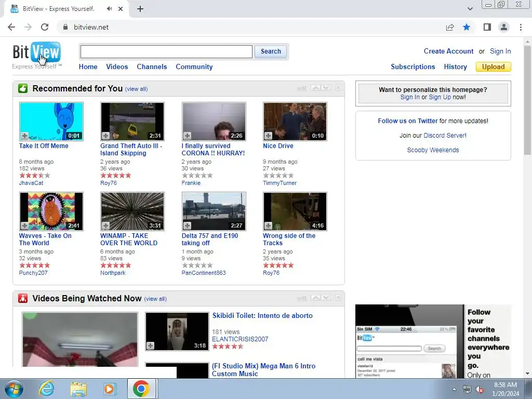
Task: Open a new tab with plus
Action: pyautogui.click(x=140, y=9)
